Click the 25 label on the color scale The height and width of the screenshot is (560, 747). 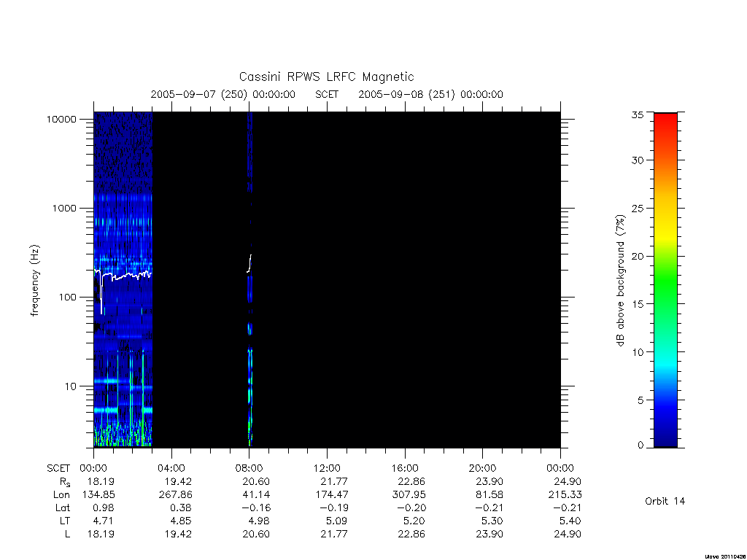point(638,208)
